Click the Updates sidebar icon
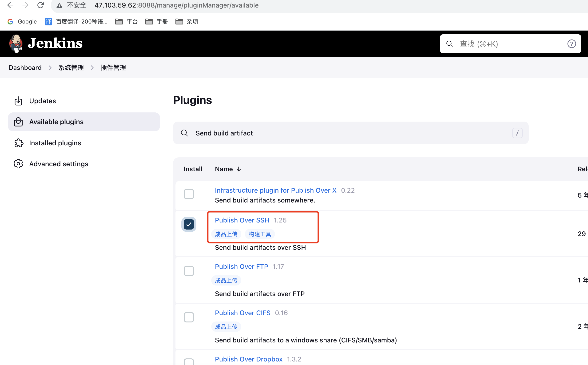 tap(18, 101)
